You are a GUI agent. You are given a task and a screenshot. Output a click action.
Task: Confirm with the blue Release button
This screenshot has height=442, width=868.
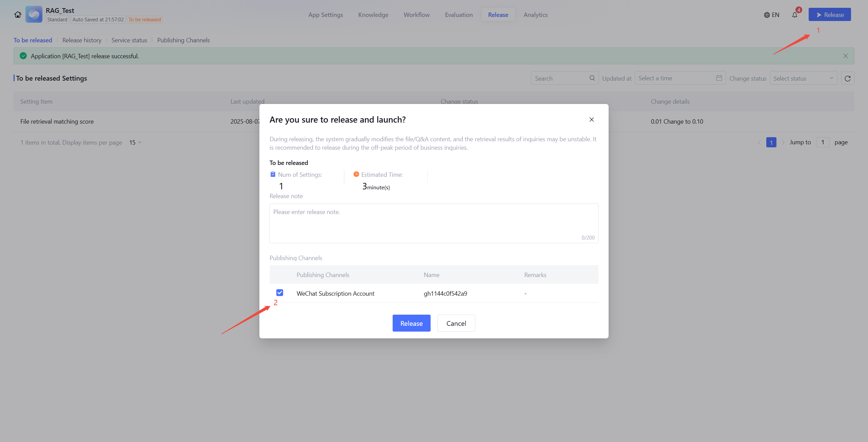click(x=411, y=323)
